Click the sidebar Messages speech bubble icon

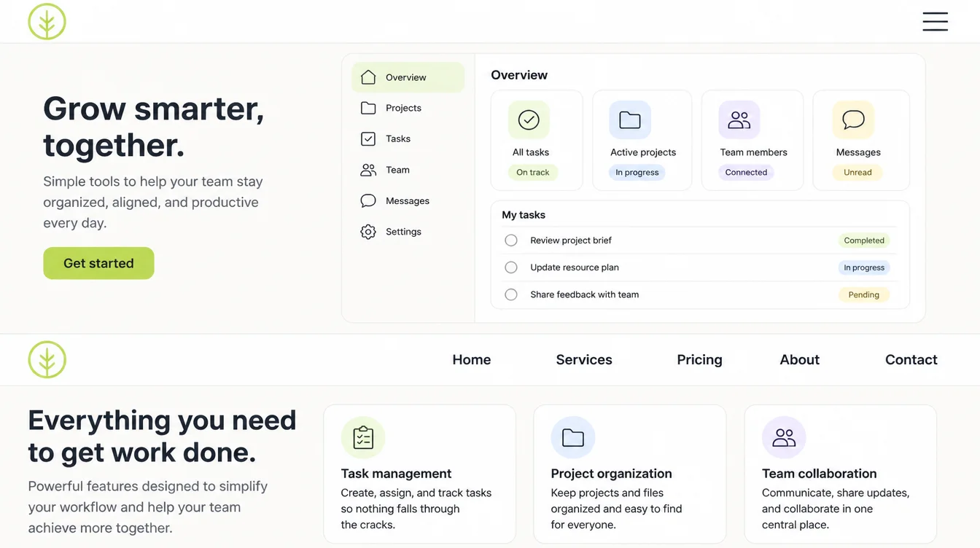coord(368,200)
